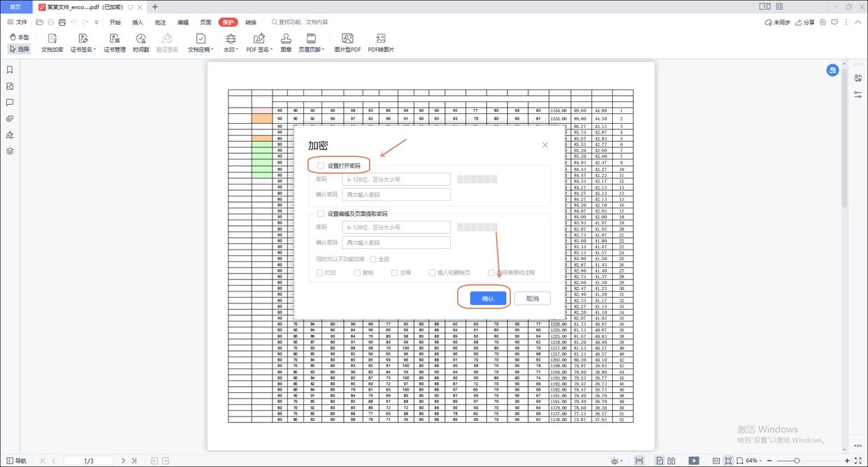Check 设置编辑及页面提取密码 option
868x467 pixels.
point(321,214)
